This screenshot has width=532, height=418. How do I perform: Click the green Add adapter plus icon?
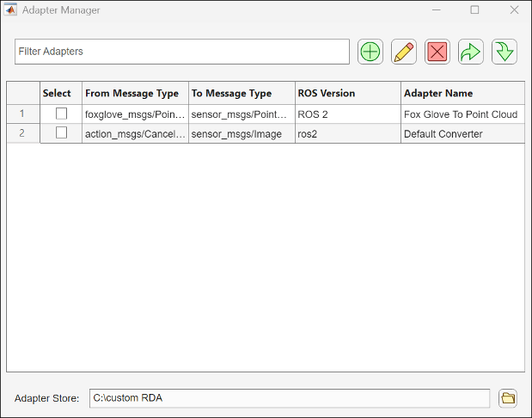370,52
